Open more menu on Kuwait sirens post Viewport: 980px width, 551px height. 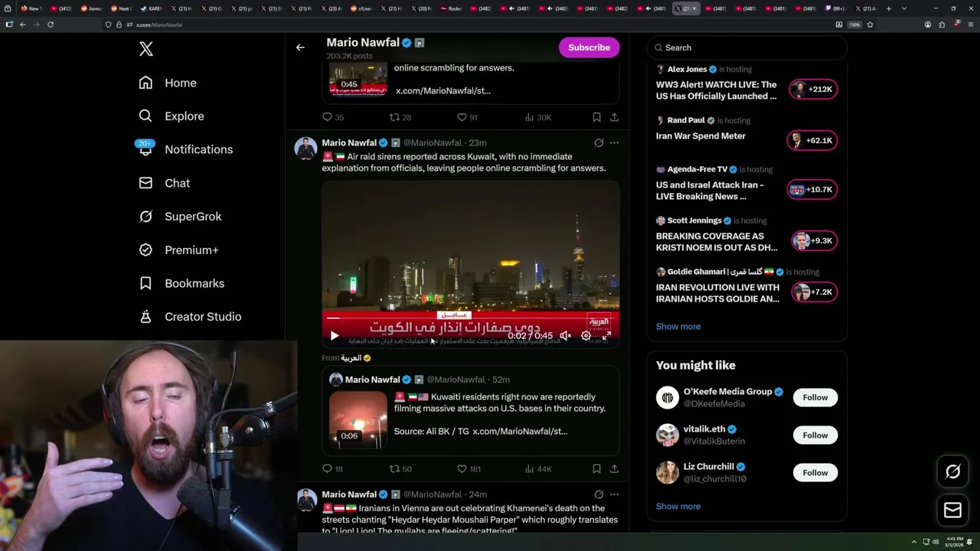point(614,142)
